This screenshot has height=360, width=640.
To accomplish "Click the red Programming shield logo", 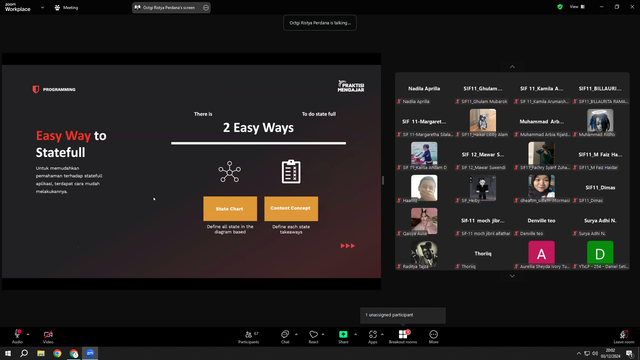I will pyautogui.click(x=36, y=89).
